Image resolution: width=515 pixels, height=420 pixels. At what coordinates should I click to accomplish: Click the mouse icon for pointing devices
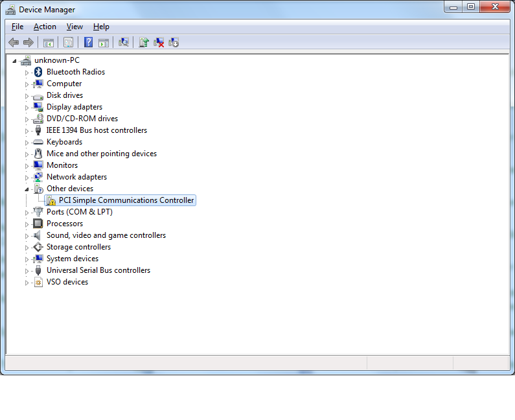point(38,154)
